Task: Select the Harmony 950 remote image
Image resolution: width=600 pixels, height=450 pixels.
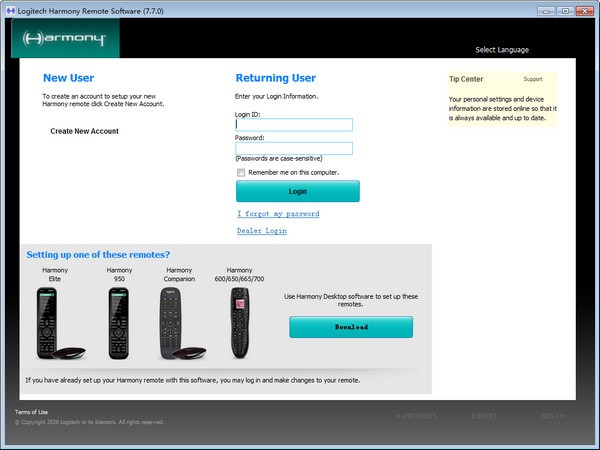Action: click(119, 323)
